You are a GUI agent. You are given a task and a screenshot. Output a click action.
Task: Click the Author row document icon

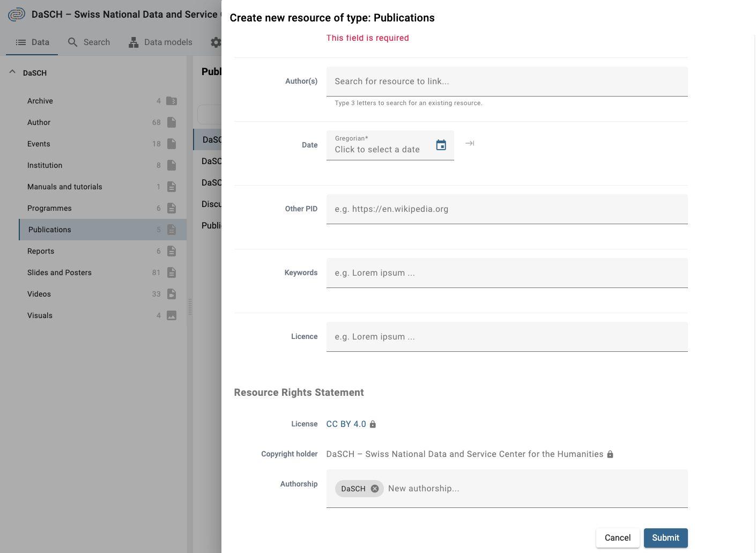pyautogui.click(x=172, y=122)
